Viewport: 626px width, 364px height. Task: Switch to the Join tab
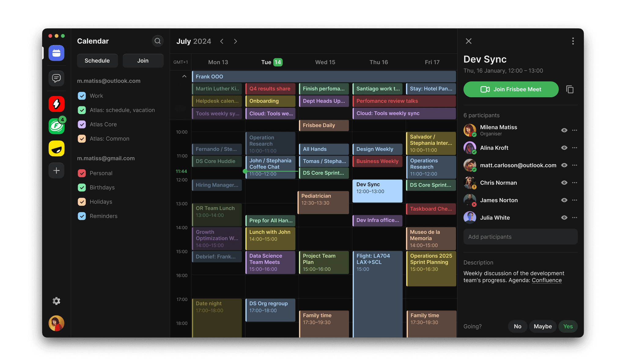[143, 61]
